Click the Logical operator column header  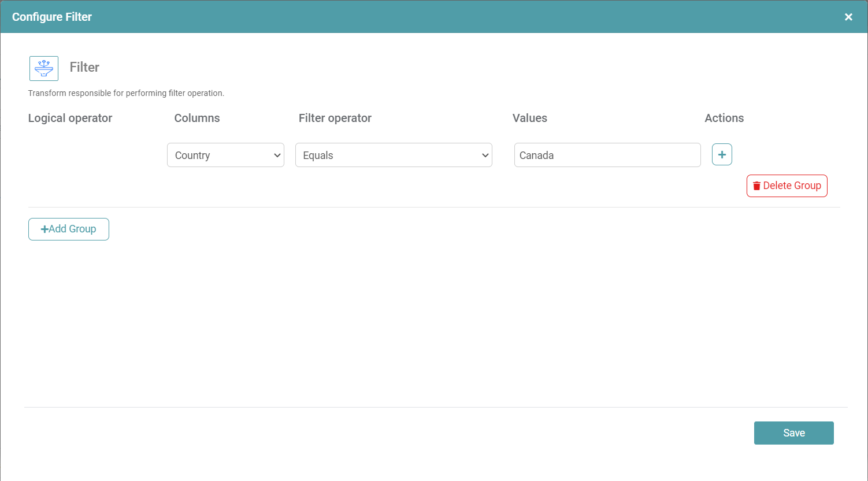click(70, 118)
